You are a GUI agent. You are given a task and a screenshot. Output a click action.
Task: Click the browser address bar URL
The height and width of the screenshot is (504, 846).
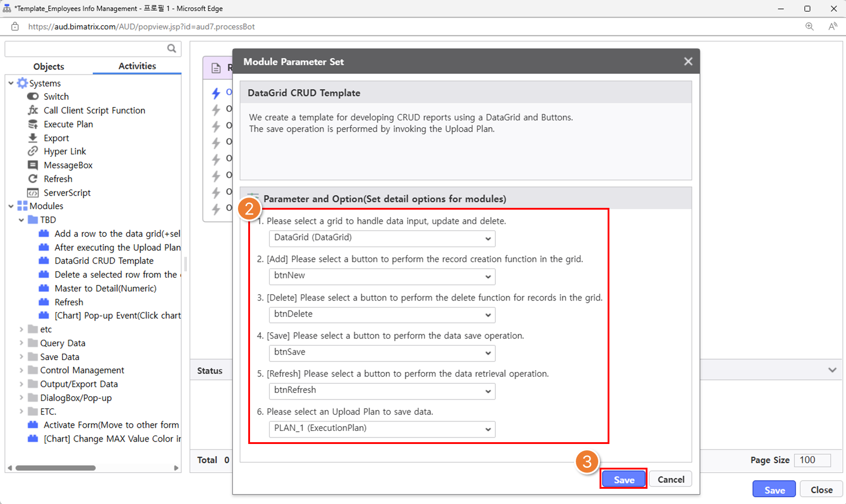pos(141,26)
